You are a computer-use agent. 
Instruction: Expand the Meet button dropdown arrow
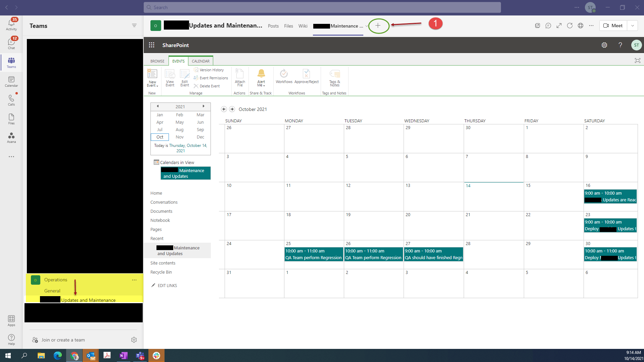tap(633, 26)
